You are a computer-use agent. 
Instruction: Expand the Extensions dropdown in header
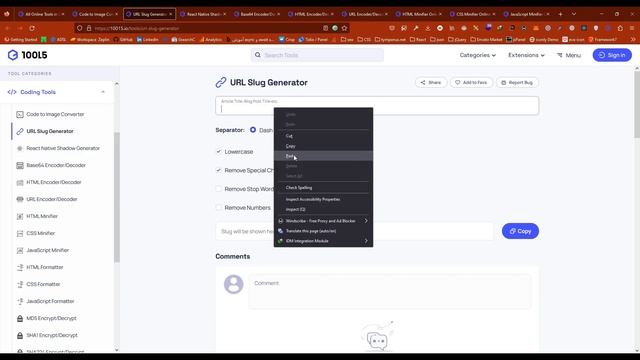point(526,55)
